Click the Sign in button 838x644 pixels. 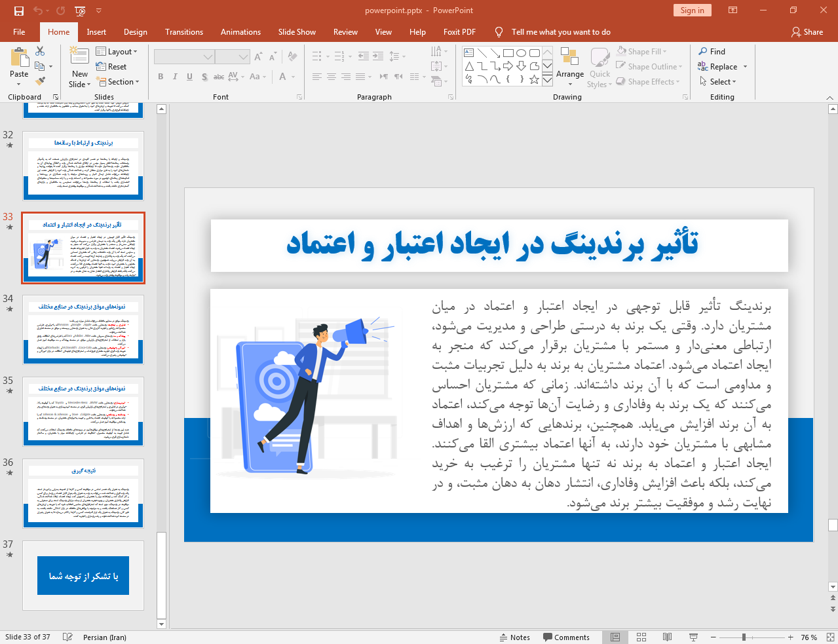692,10
